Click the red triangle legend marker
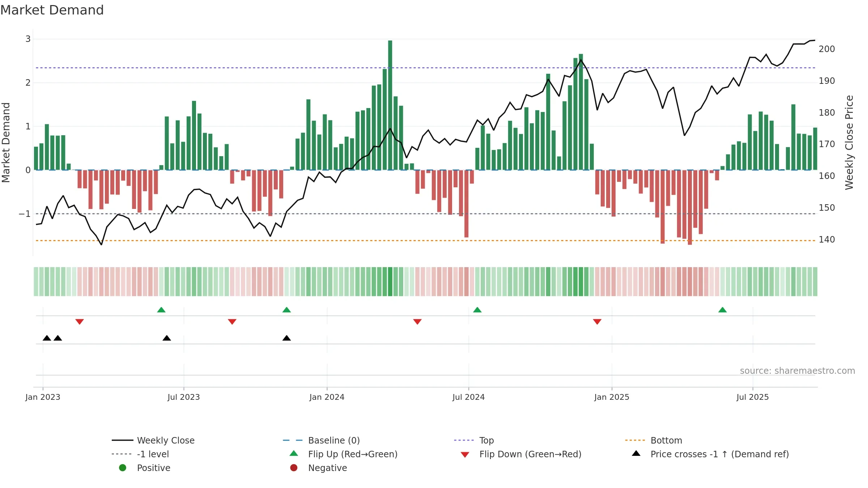The height and width of the screenshot is (488, 868). pos(465,455)
